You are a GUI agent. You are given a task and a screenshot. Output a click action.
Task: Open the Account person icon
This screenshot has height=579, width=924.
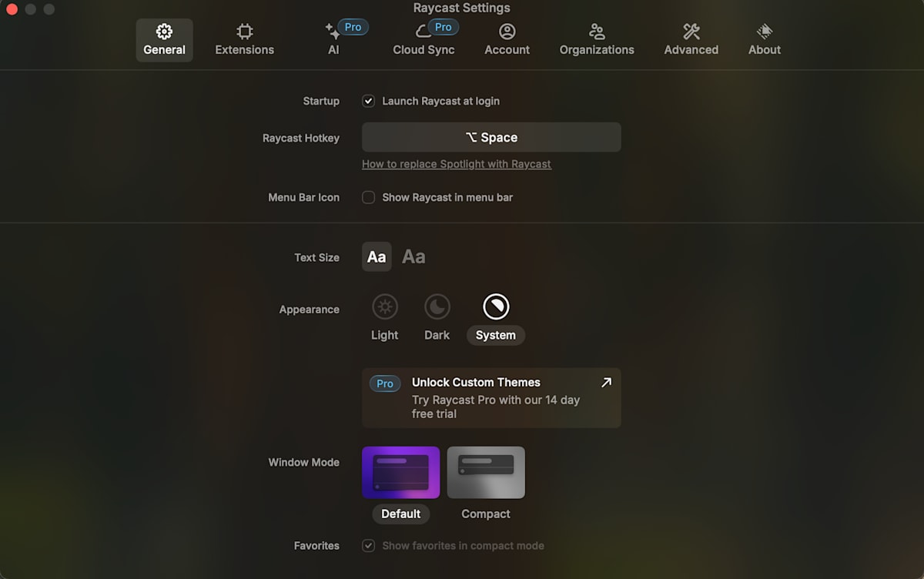(x=507, y=32)
